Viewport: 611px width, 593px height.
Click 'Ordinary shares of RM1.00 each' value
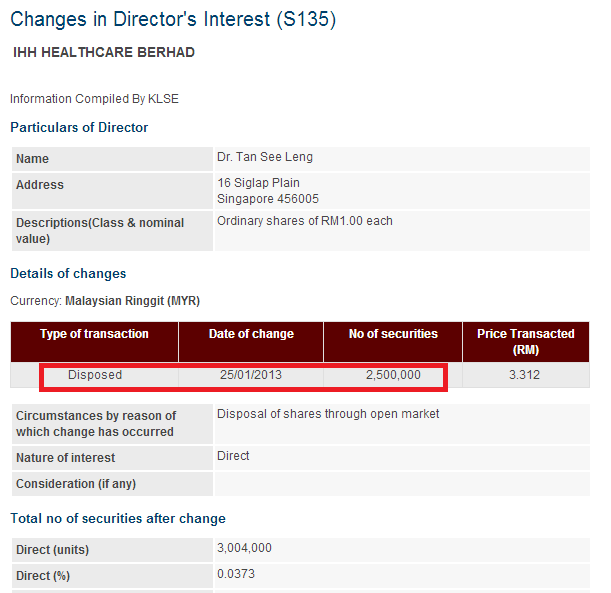[x=305, y=221]
